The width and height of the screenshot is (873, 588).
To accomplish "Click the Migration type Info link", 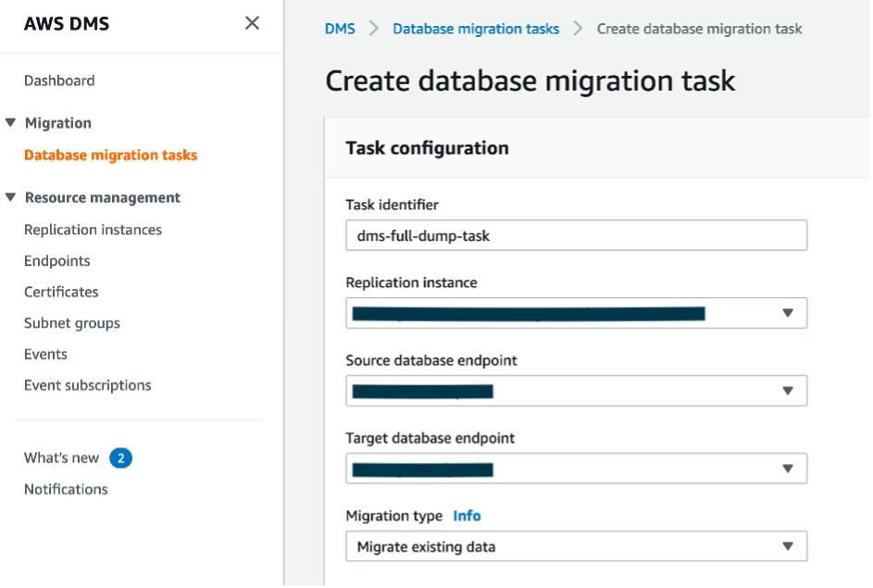I will [x=467, y=516].
